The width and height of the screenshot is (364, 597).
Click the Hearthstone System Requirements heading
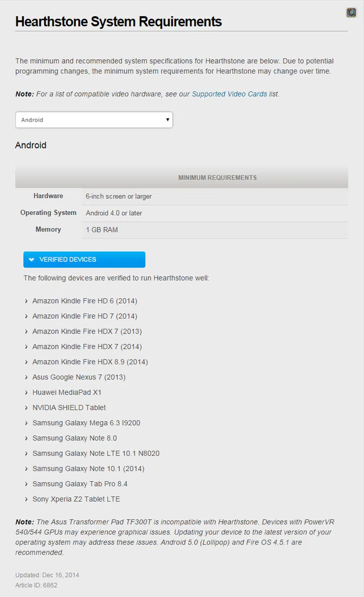click(x=118, y=22)
